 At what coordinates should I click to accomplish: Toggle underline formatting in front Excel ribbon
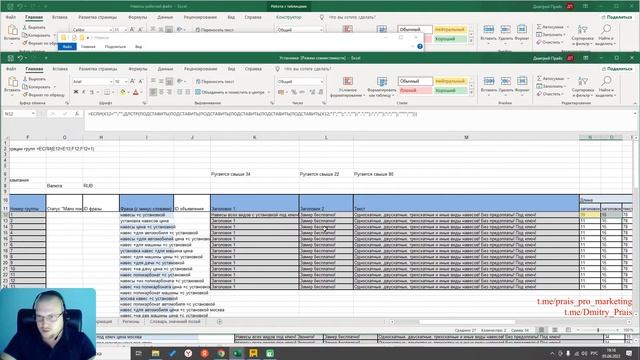pyautogui.click(x=92, y=92)
